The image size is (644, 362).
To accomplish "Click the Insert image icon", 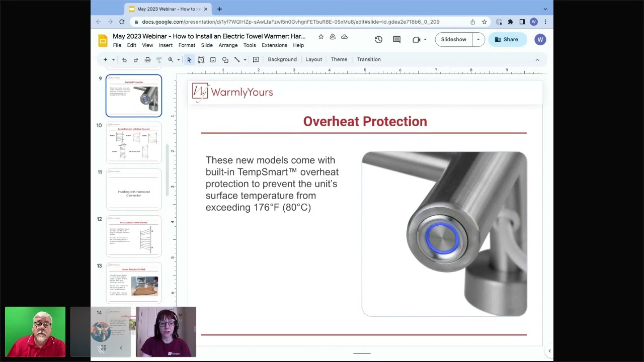I will [213, 59].
